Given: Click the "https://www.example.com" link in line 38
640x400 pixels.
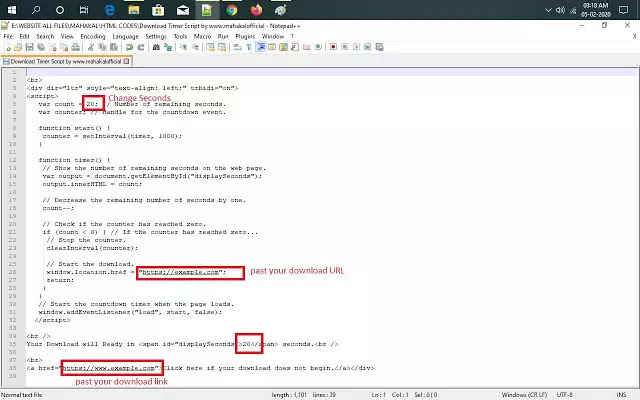Looking at the screenshot, I should click(x=111, y=368).
